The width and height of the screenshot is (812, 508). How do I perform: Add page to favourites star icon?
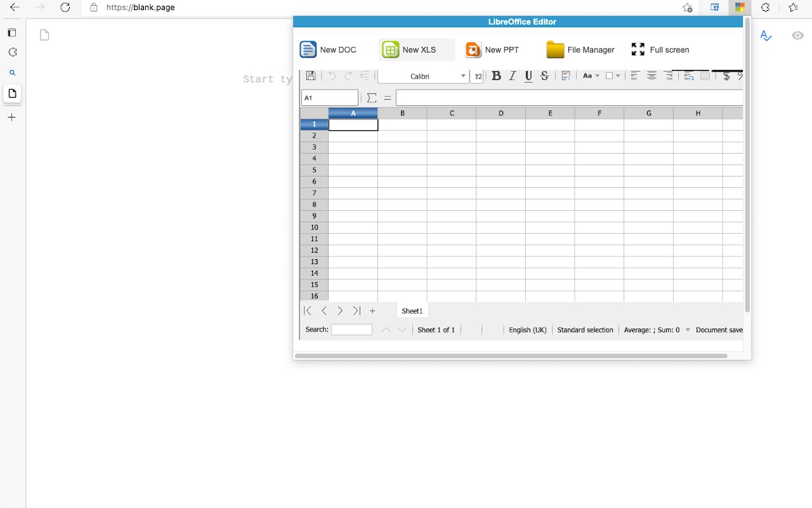(x=688, y=8)
